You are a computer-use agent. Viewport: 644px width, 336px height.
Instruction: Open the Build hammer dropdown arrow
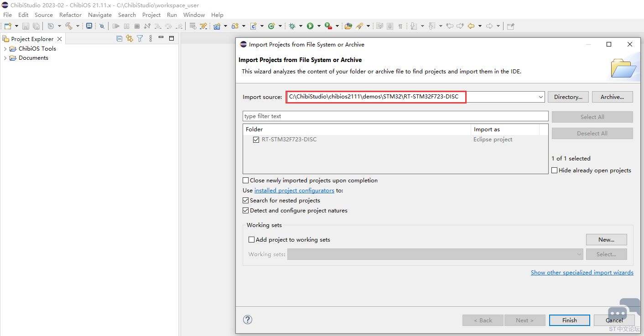click(x=78, y=26)
